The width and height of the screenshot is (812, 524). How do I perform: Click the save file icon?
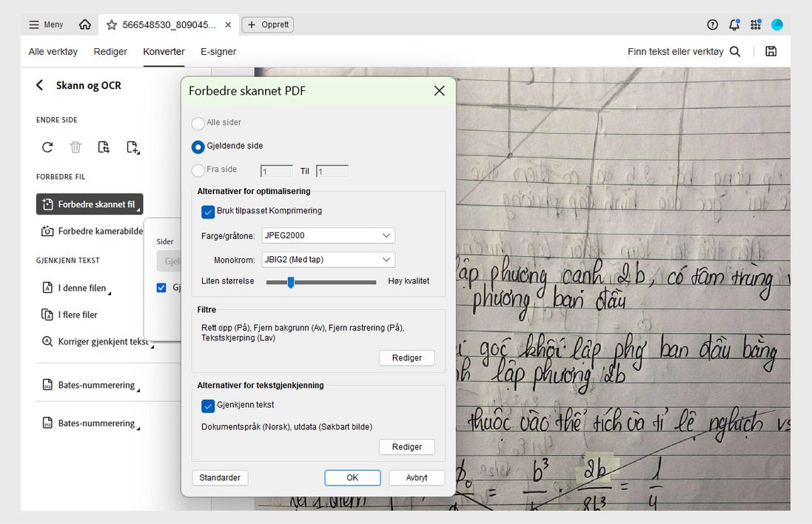tap(771, 51)
